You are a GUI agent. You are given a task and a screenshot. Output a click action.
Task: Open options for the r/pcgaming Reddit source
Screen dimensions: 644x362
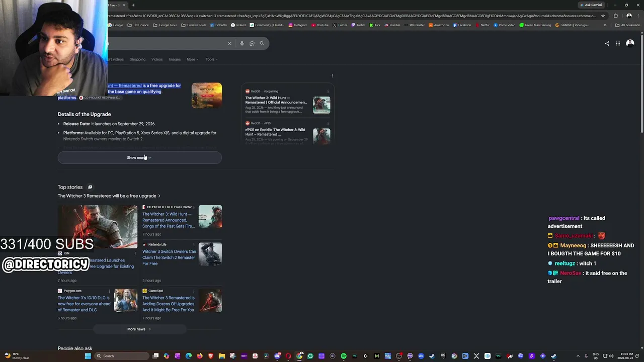click(328, 92)
